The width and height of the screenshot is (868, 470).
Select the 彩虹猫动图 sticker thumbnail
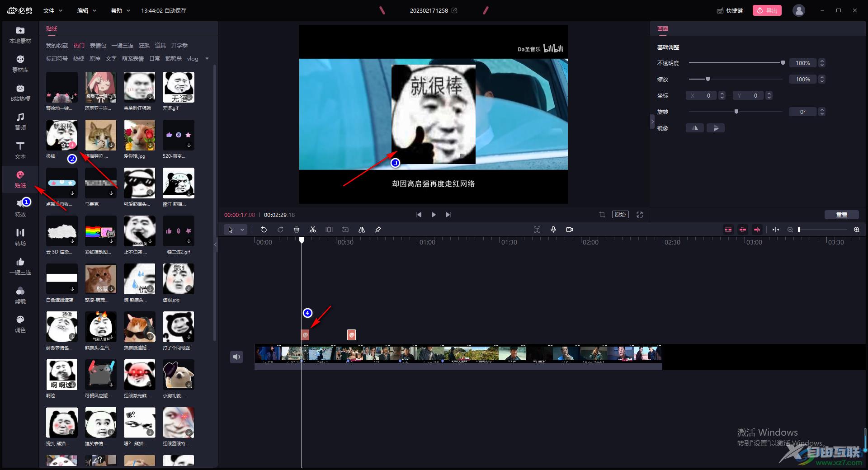tap(100, 231)
